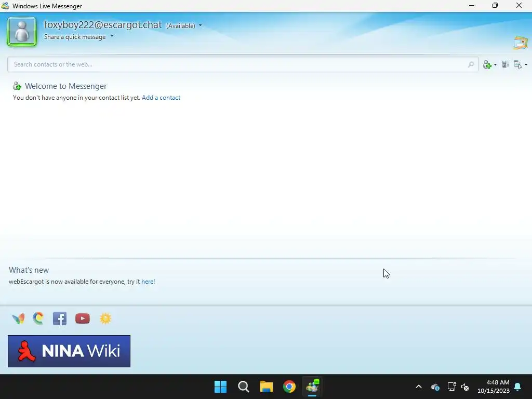
Task: Expand the add contact icon dropdown arrow
Action: tap(495, 64)
